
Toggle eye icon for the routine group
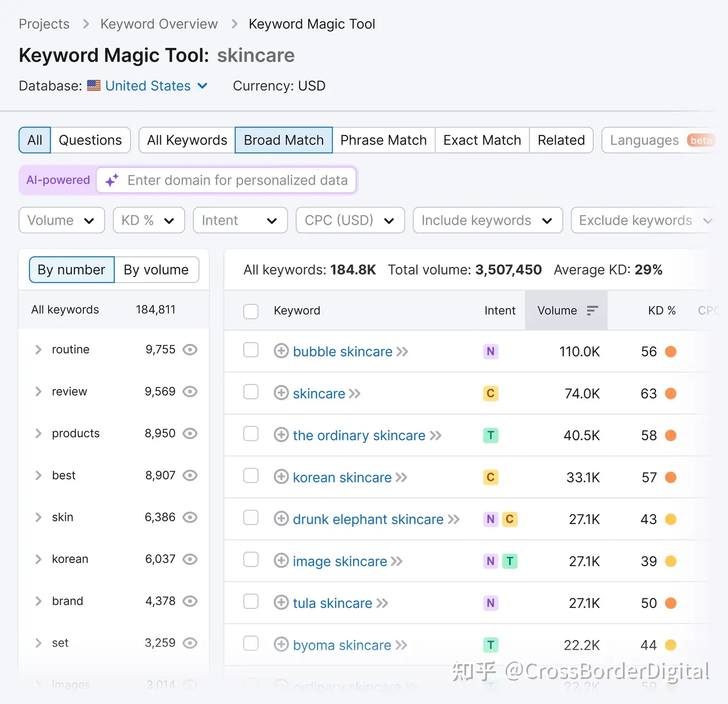click(190, 349)
